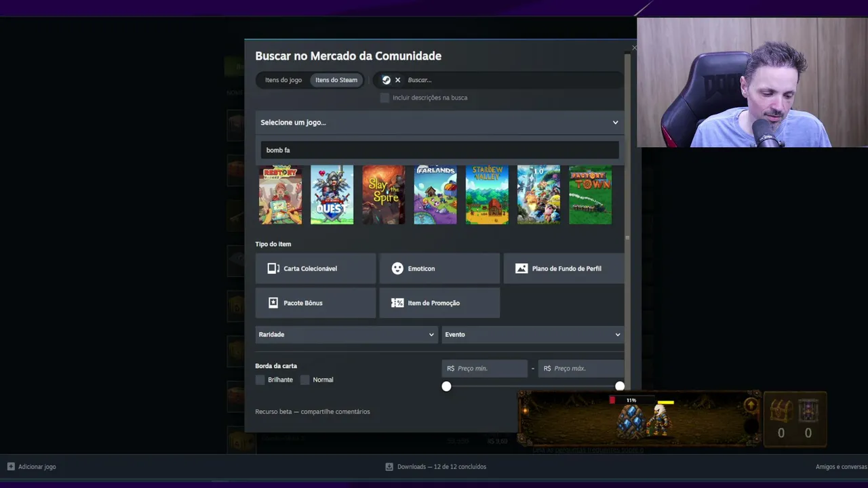Select the Quest game thumbnail

(332, 195)
